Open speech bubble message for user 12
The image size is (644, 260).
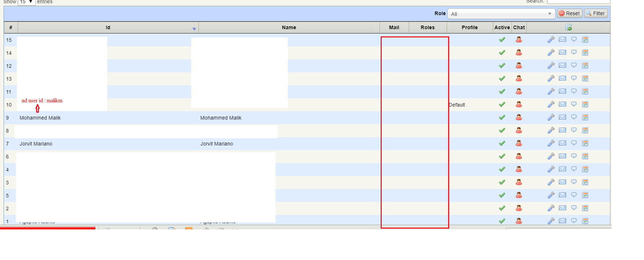click(574, 66)
